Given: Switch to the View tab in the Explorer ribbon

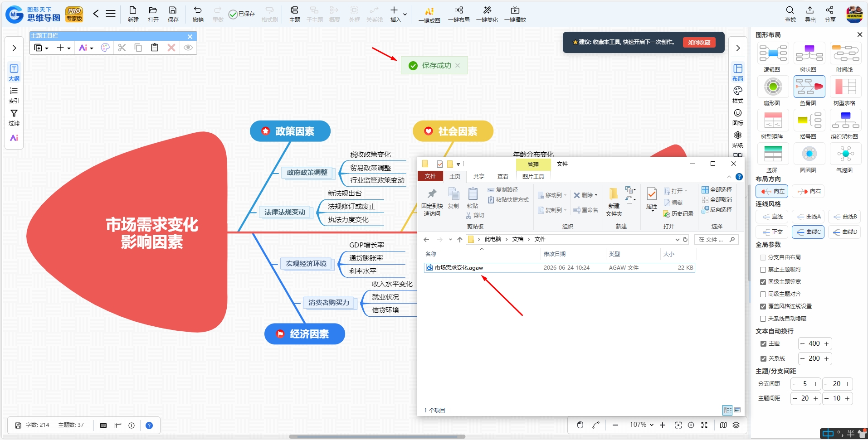Looking at the screenshot, I should (x=502, y=177).
